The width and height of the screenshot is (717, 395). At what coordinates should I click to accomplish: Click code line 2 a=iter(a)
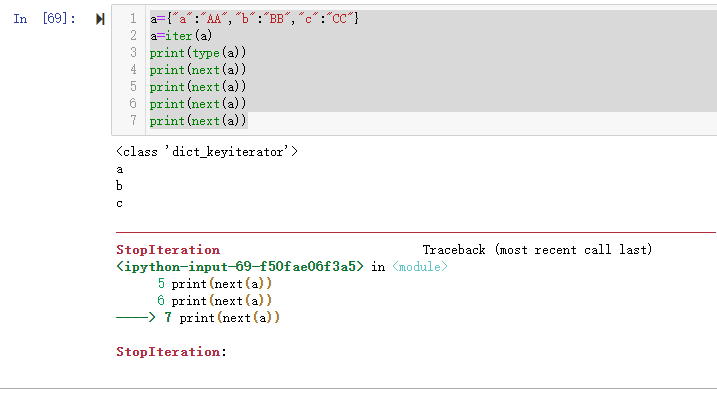pos(181,36)
